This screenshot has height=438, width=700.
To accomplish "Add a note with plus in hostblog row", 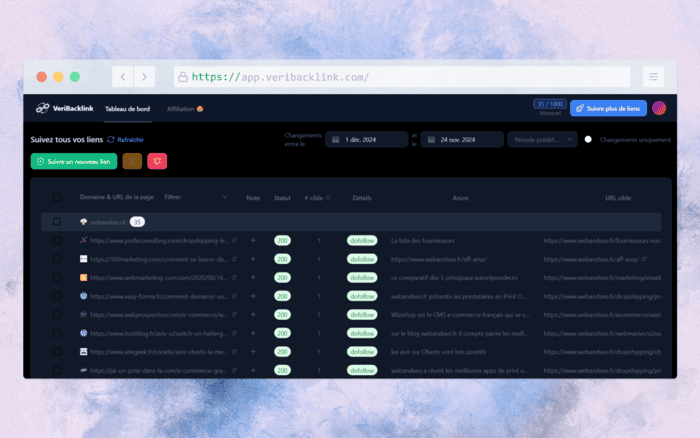I will pyautogui.click(x=253, y=333).
